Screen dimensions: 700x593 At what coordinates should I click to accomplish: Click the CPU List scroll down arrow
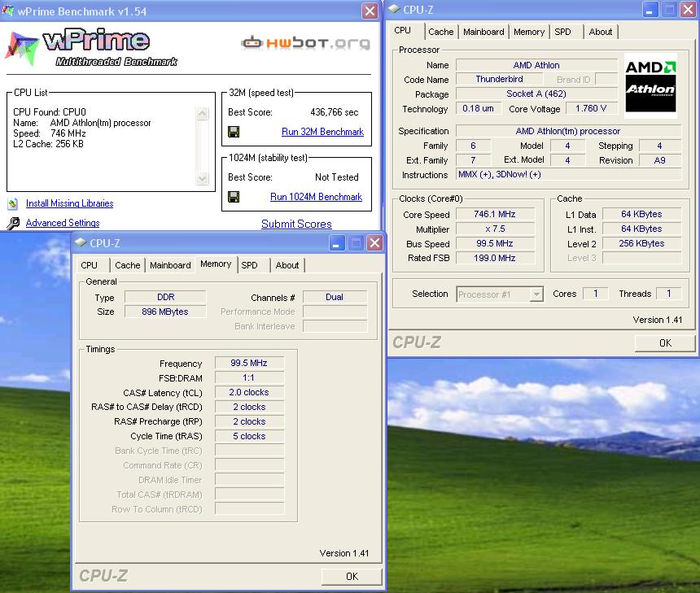(202, 178)
